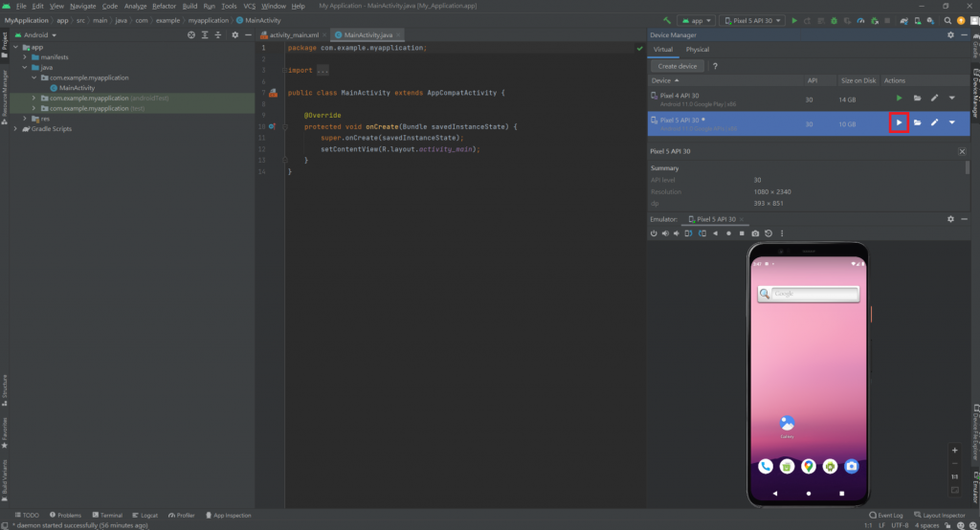Open Pixel 4 API 30 folder on disk
Image resolution: width=980 pixels, height=530 pixels.
coord(917,99)
